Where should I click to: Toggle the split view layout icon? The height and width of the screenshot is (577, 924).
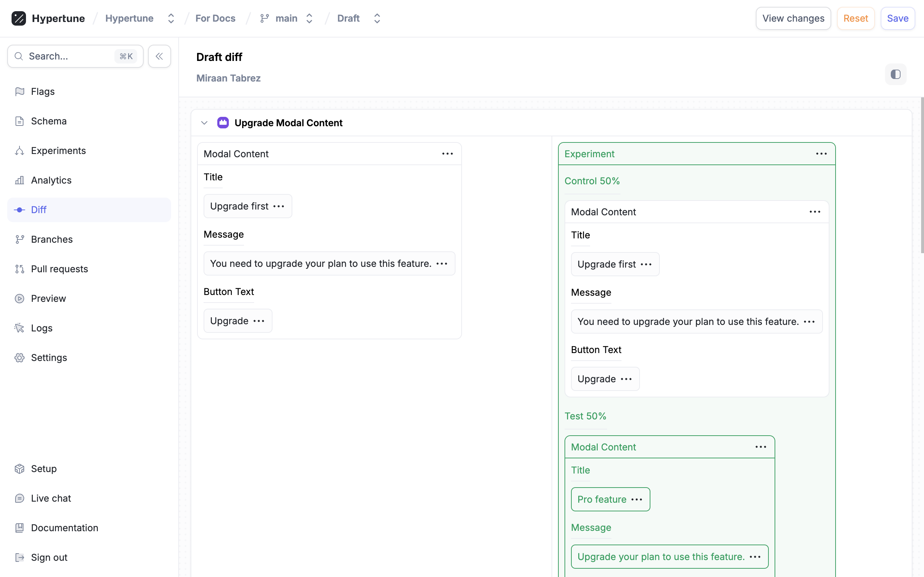click(x=895, y=74)
